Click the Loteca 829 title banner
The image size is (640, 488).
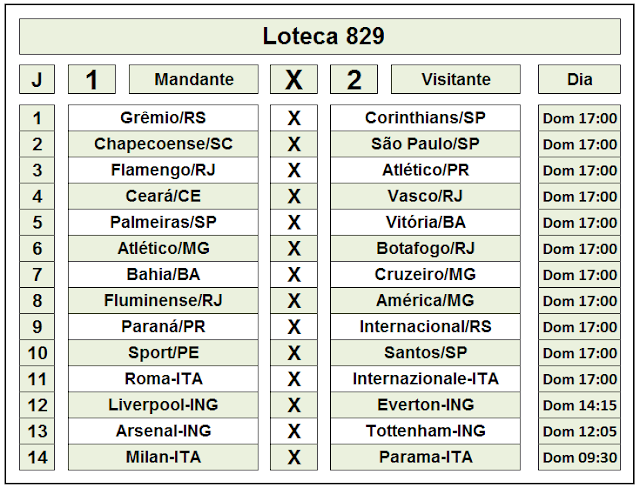320,36
